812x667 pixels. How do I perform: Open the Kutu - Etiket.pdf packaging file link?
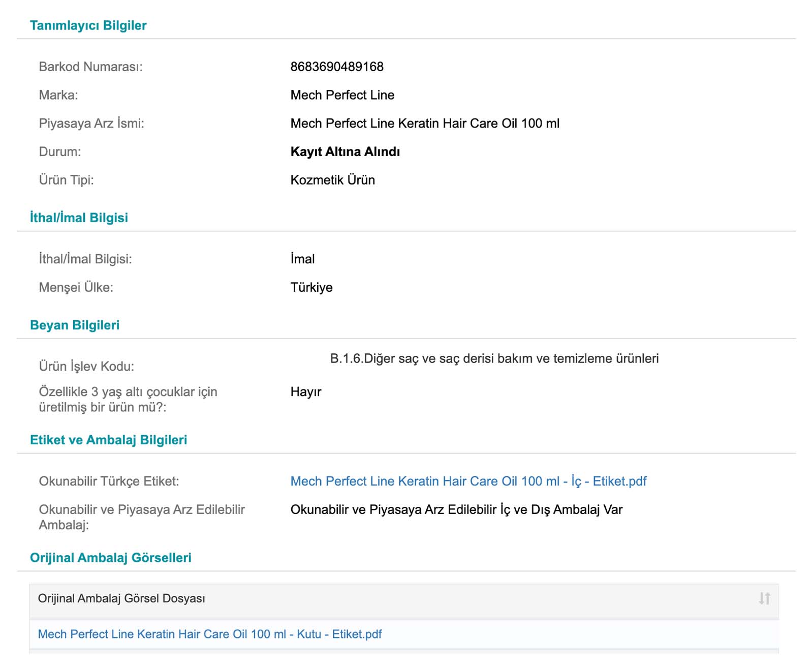210,634
